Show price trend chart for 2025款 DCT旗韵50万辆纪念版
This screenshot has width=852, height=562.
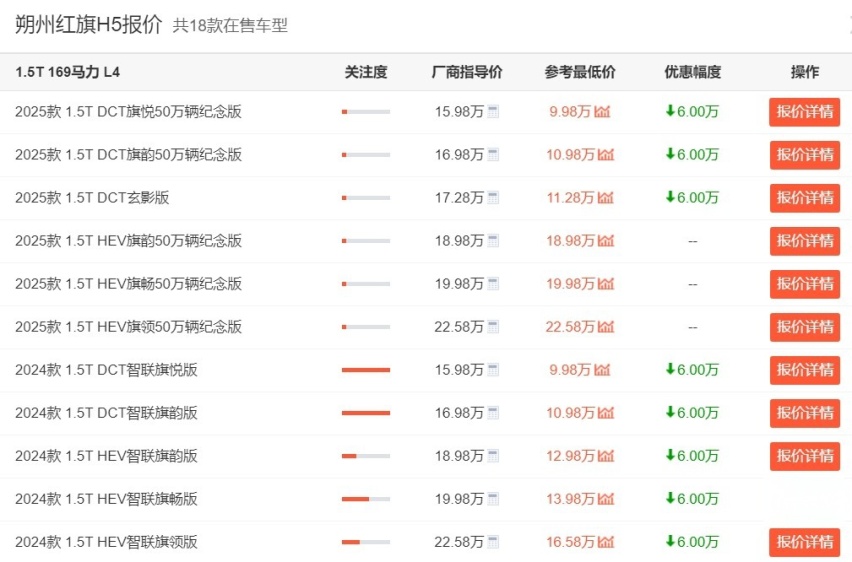[606, 155]
